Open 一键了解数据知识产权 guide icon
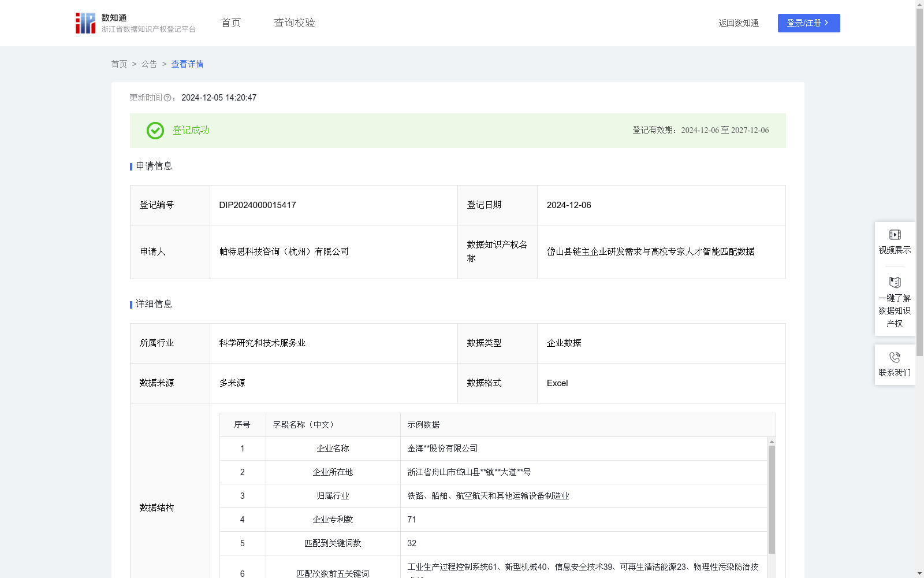The image size is (924, 578). (x=895, y=282)
